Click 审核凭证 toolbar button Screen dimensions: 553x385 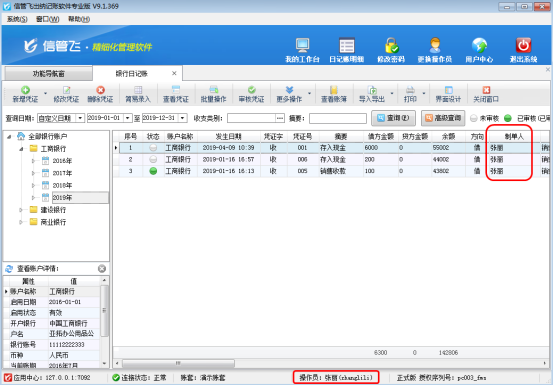251,94
